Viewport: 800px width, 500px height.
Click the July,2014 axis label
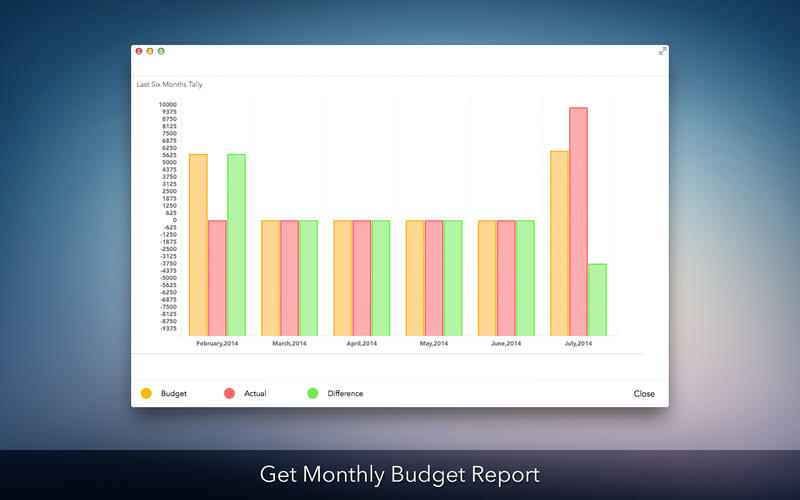coord(579,343)
